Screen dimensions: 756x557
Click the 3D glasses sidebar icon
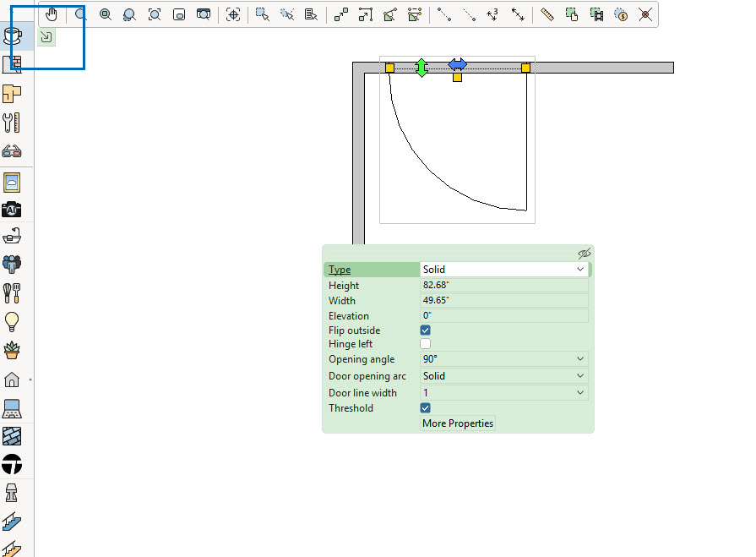pyautogui.click(x=12, y=152)
